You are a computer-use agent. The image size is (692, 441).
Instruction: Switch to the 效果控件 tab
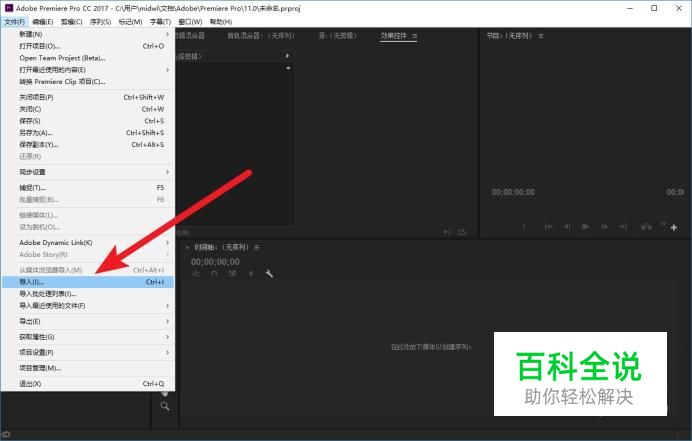394,35
